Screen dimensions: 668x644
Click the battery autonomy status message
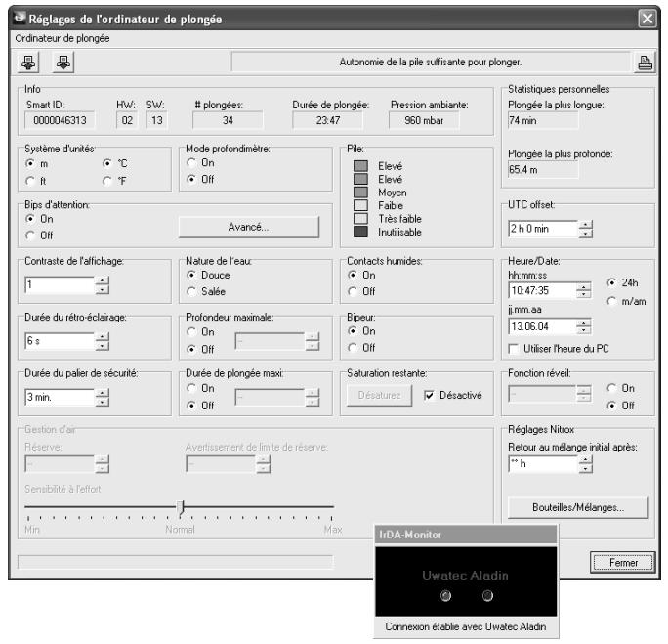pos(431,63)
